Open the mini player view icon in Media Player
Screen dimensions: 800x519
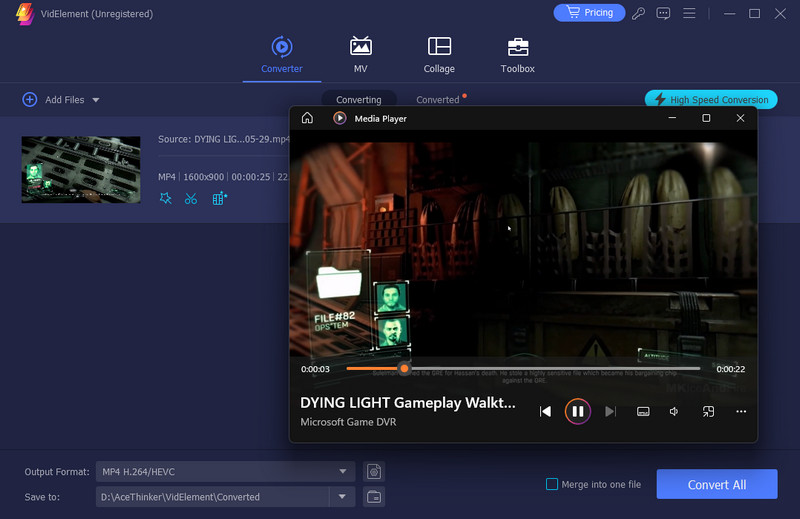pos(708,412)
